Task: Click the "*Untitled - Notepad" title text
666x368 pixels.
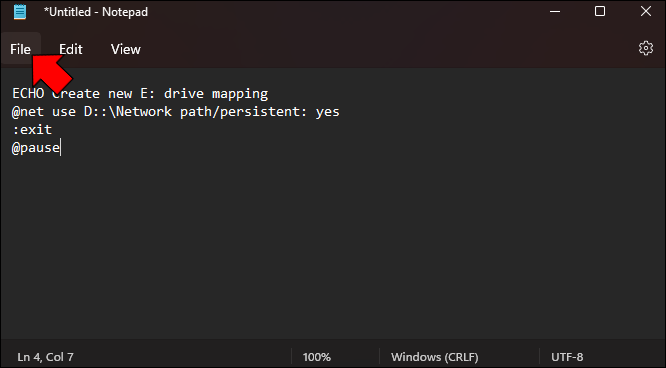Action: pos(96,12)
